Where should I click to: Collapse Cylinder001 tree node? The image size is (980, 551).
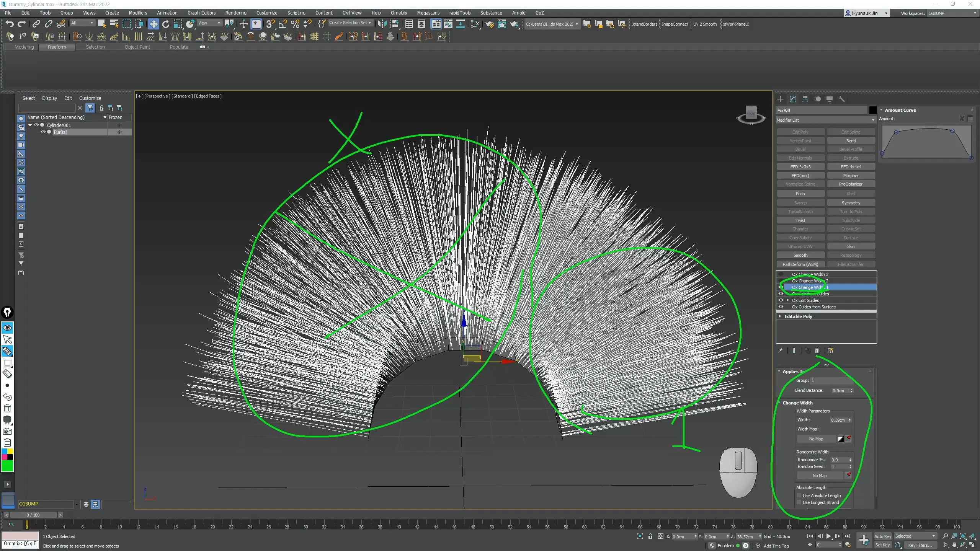[30, 125]
